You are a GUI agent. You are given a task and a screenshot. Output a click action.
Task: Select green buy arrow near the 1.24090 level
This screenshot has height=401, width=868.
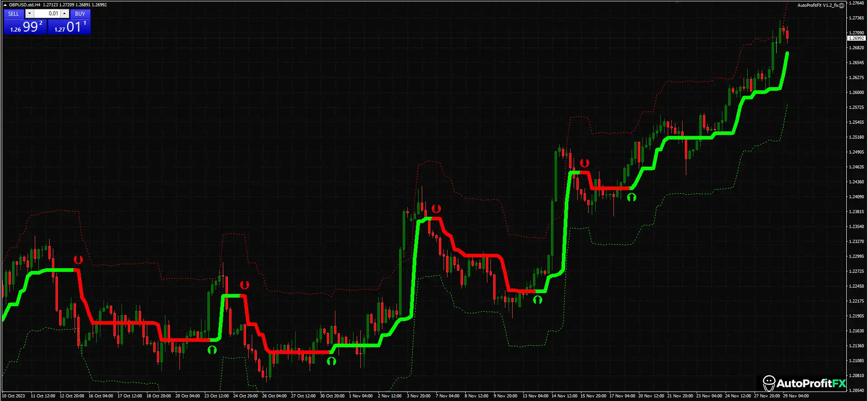(x=632, y=197)
